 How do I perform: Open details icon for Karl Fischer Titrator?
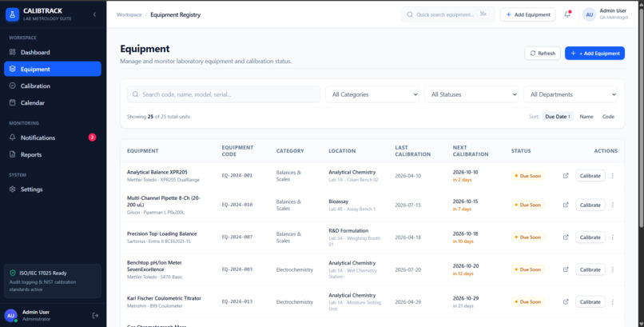click(566, 301)
